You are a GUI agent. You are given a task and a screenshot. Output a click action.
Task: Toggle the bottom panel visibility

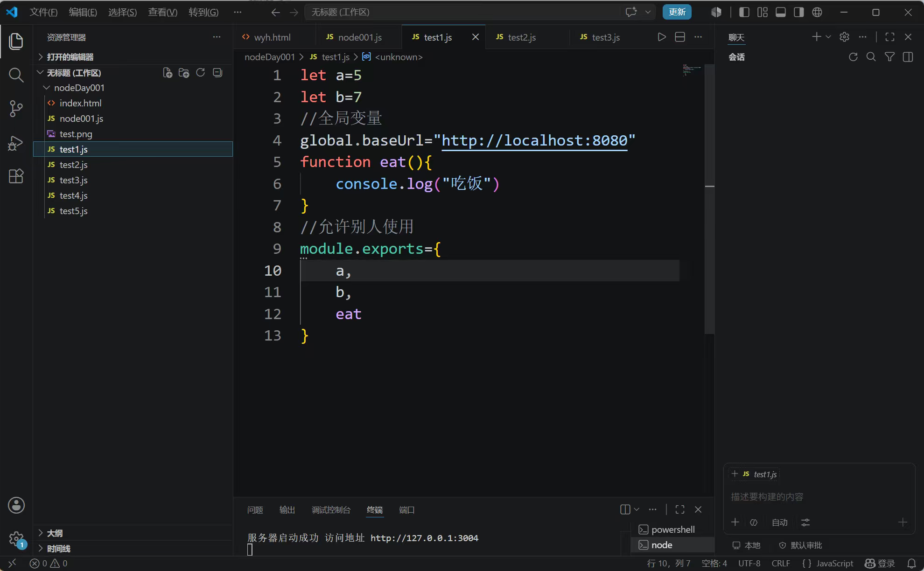(781, 12)
